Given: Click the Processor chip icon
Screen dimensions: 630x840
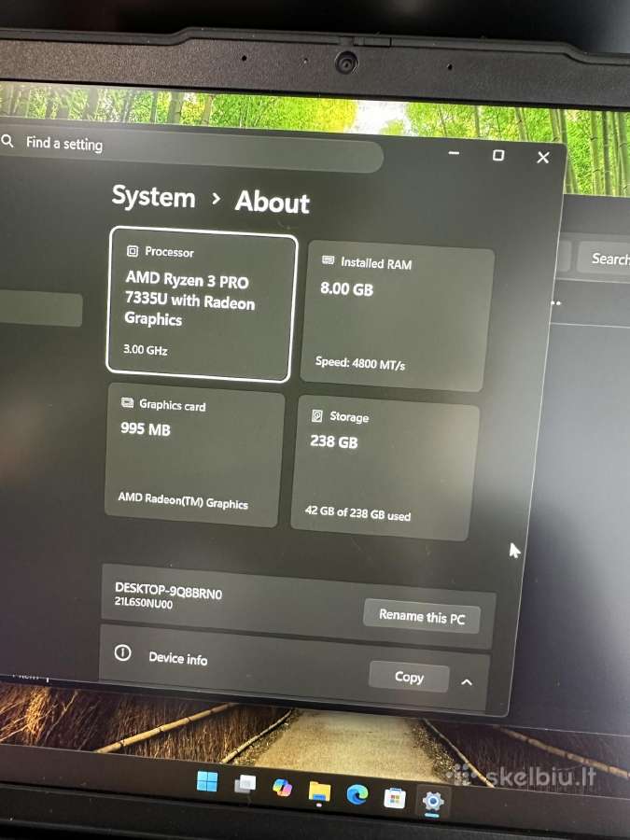Looking at the screenshot, I should [132, 251].
